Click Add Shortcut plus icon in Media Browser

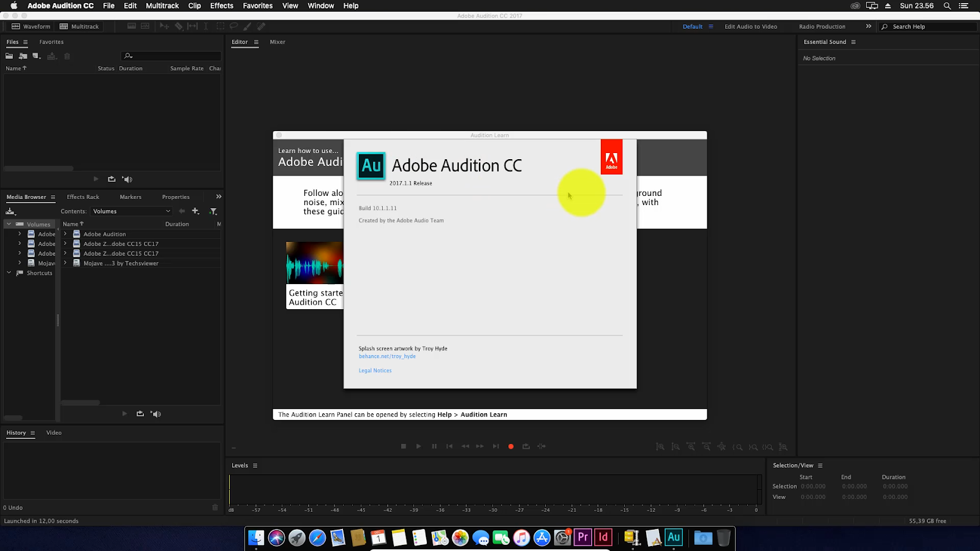point(195,211)
